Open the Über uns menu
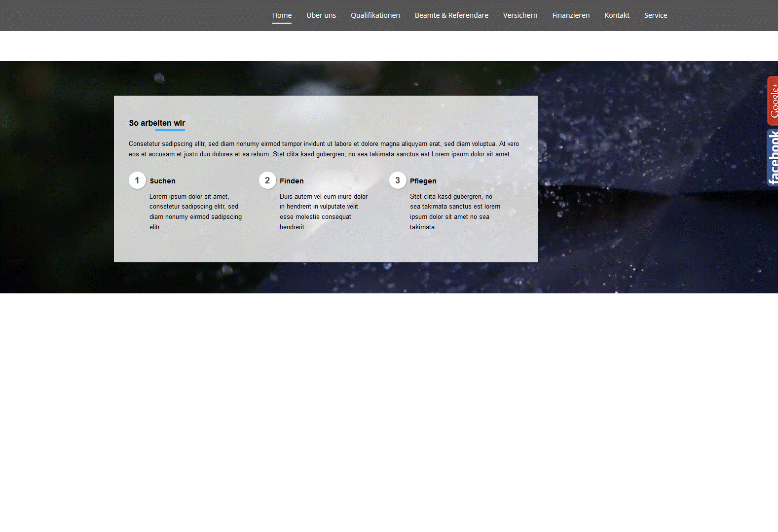 tap(321, 15)
